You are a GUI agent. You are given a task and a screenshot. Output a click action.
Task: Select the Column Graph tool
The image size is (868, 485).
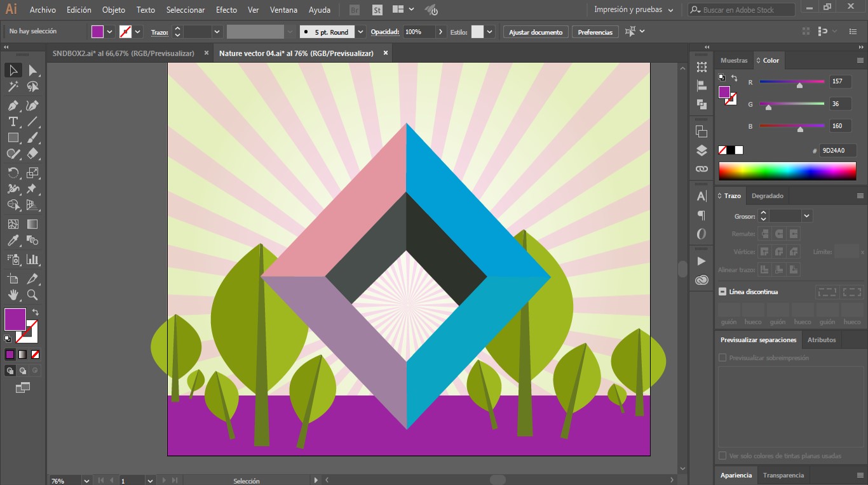click(x=32, y=260)
